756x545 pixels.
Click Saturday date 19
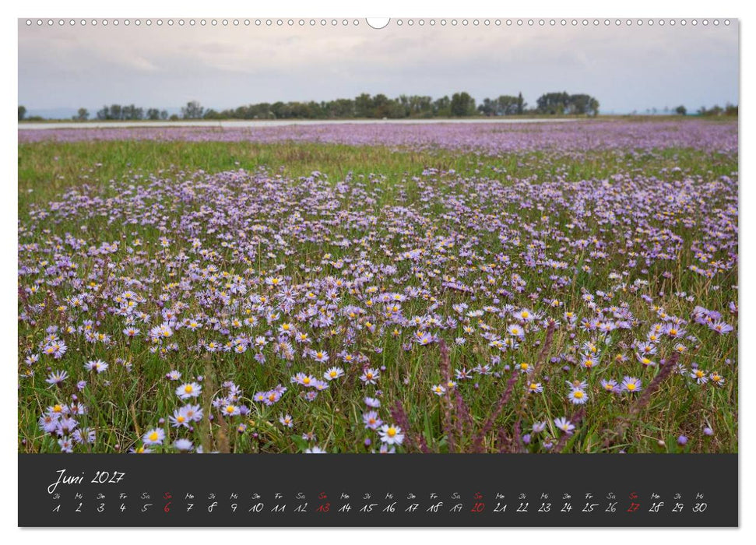455,508
